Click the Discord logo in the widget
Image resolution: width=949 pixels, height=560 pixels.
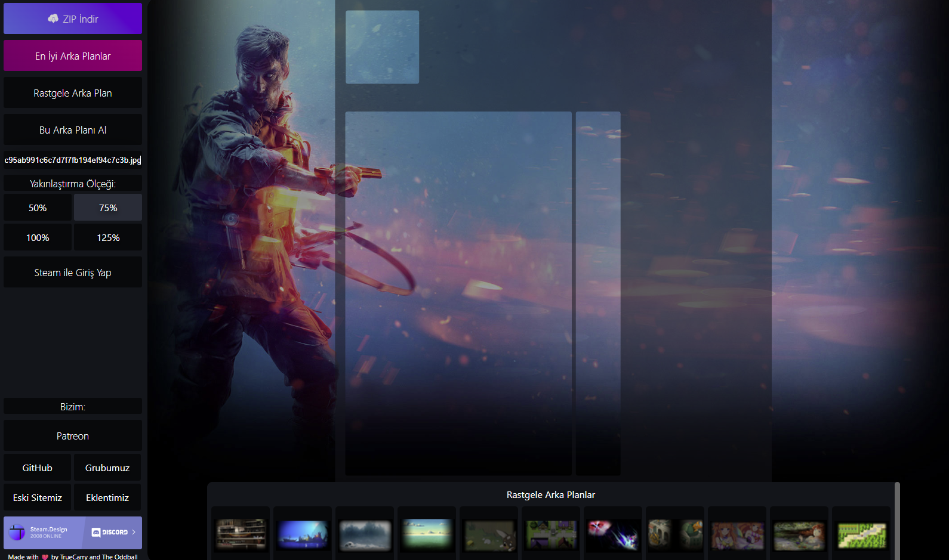110,532
